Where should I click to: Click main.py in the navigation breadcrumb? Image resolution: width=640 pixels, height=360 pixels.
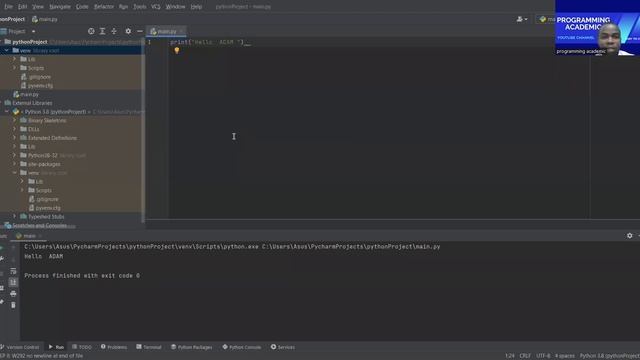coord(45,19)
